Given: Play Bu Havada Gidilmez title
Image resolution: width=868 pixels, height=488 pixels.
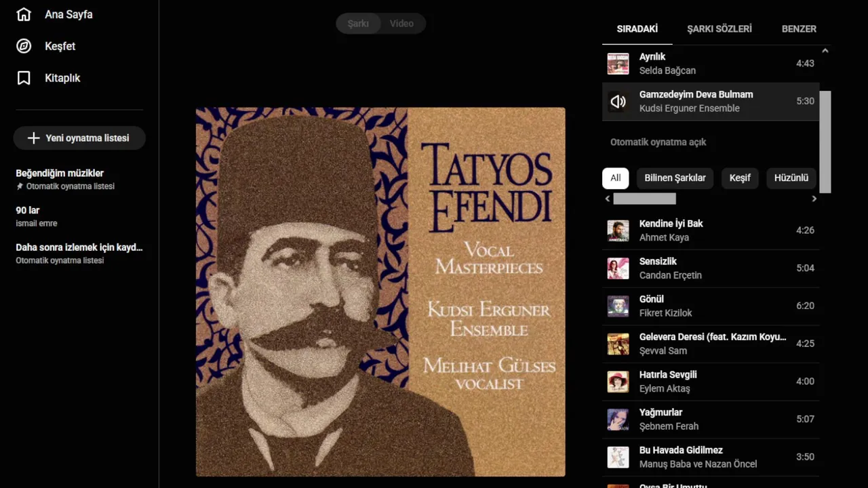Looking at the screenshot, I should coord(681,451).
